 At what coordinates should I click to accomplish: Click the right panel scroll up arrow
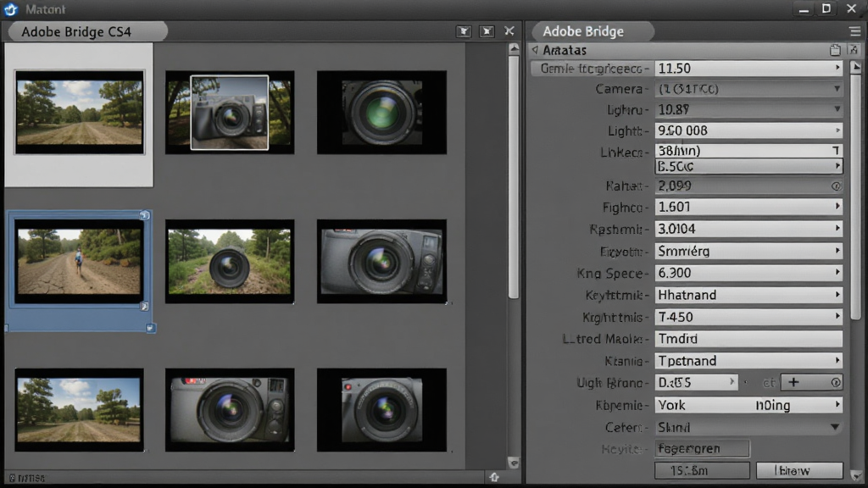tap(856, 67)
